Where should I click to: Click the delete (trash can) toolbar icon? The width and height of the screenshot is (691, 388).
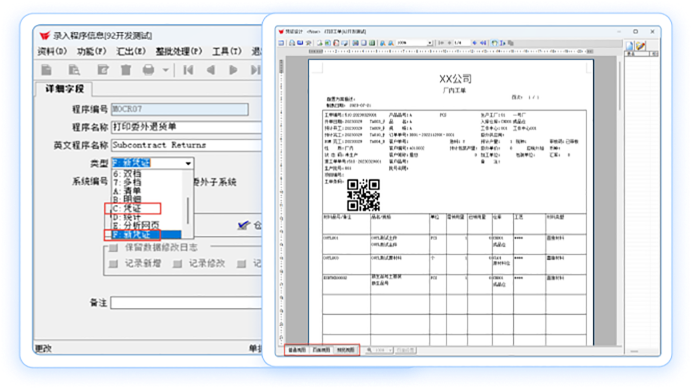tap(126, 70)
